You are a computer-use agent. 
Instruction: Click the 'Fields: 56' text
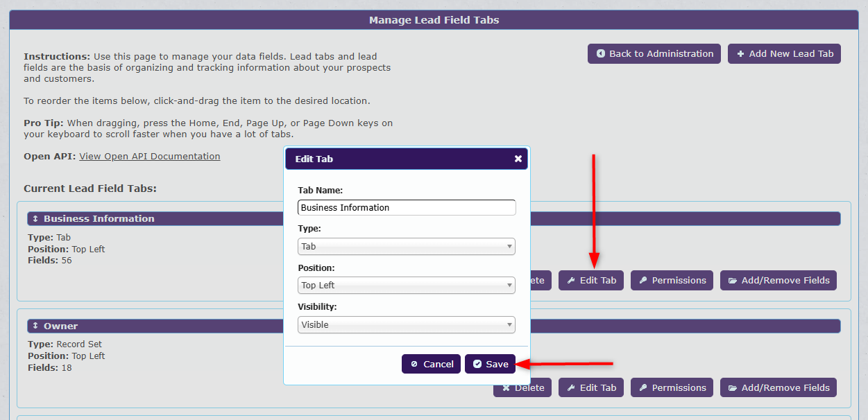tap(50, 261)
